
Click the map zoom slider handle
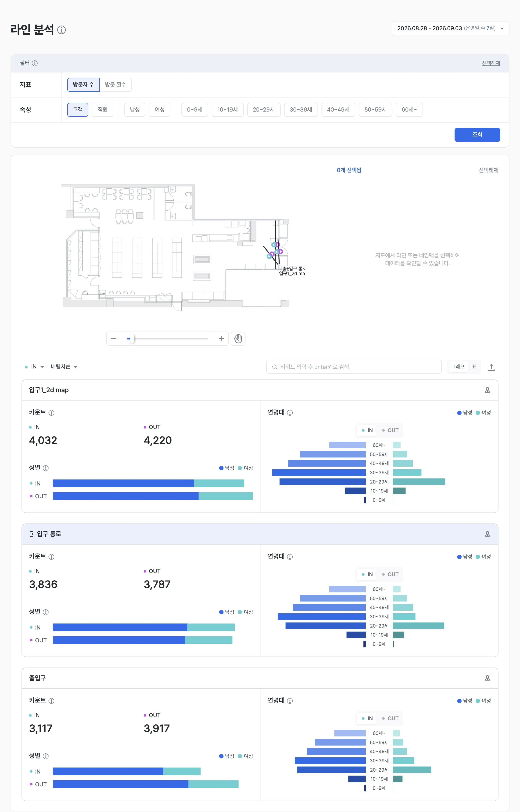click(132, 339)
